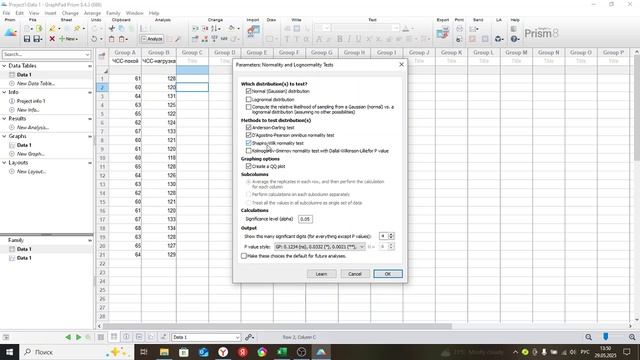Click the LA cloud icon in the toolbar
Viewport: 640px width, 360px height.
tap(498, 39)
